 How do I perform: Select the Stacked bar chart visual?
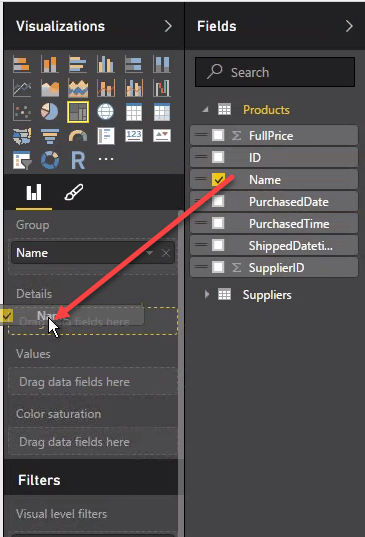click(x=22, y=64)
